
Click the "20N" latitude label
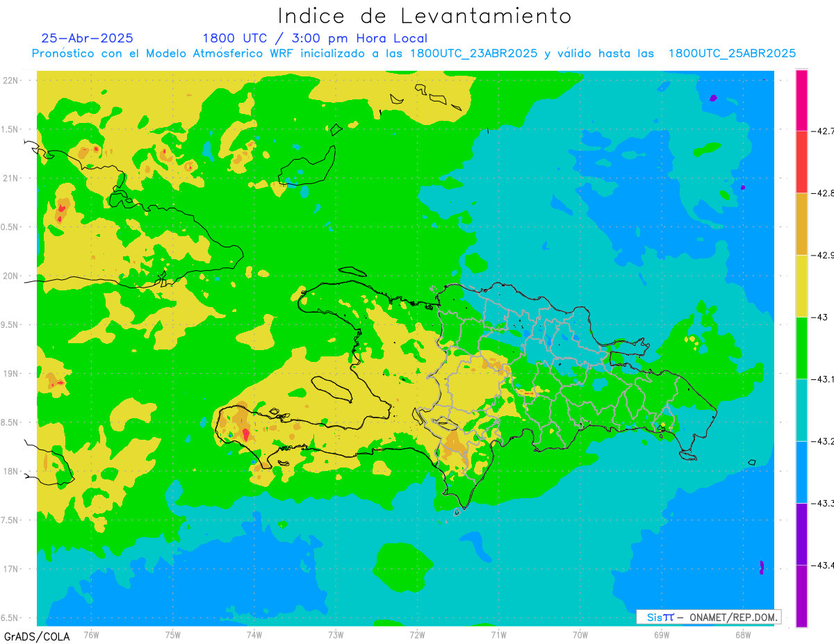click(10, 276)
